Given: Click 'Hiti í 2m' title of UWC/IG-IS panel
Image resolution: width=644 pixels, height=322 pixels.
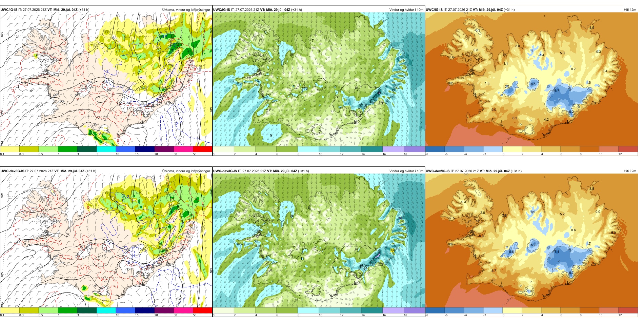Looking at the screenshot, I should point(630,9).
